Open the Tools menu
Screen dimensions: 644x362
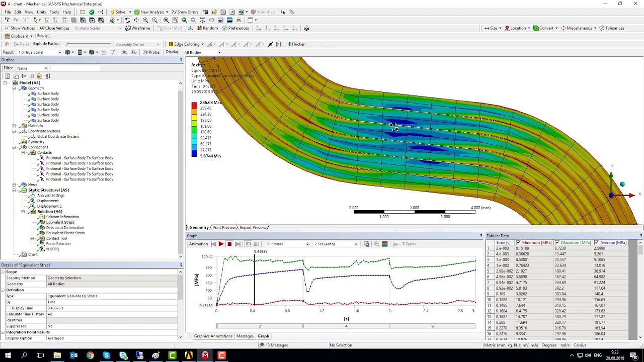click(x=54, y=12)
